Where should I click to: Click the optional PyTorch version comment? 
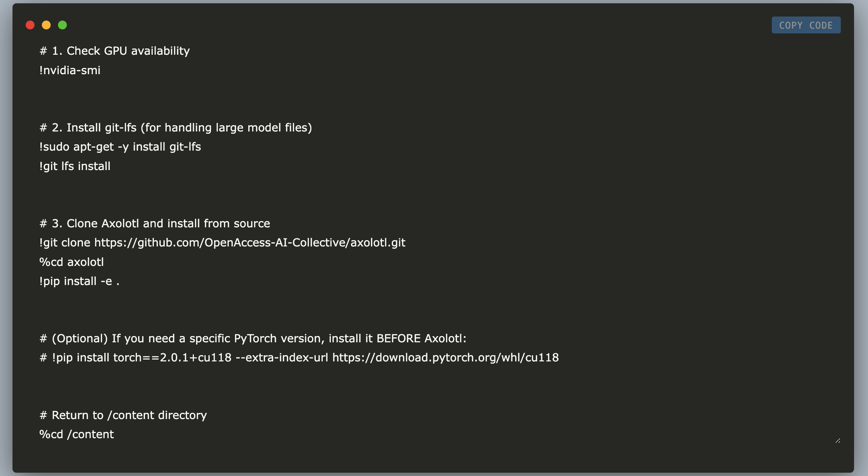253,338
